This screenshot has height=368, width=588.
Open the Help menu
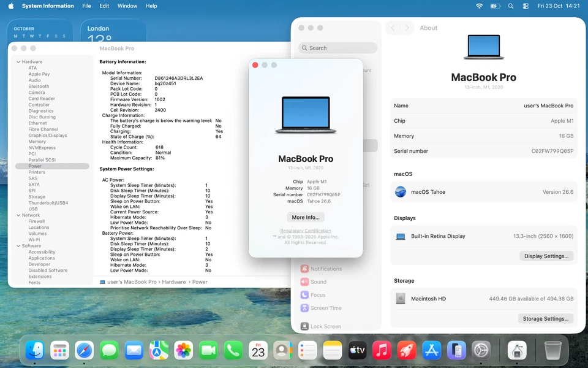[x=151, y=6]
